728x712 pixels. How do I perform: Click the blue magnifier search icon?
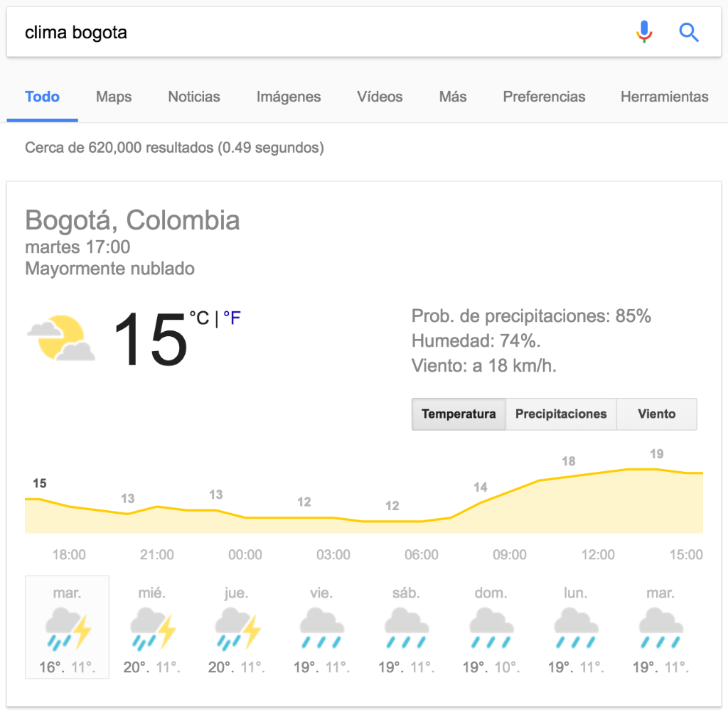[x=688, y=32]
